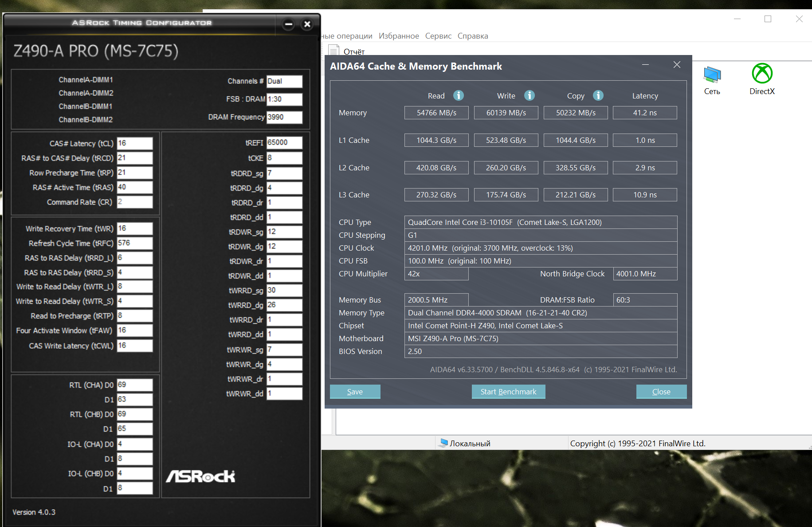The height and width of the screenshot is (527, 812).
Task: Open the Справка menu
Action: [473, 36]
